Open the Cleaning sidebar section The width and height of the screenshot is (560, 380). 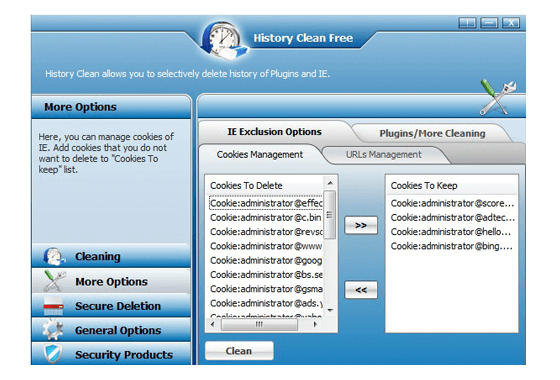click(x=111, y=256)
